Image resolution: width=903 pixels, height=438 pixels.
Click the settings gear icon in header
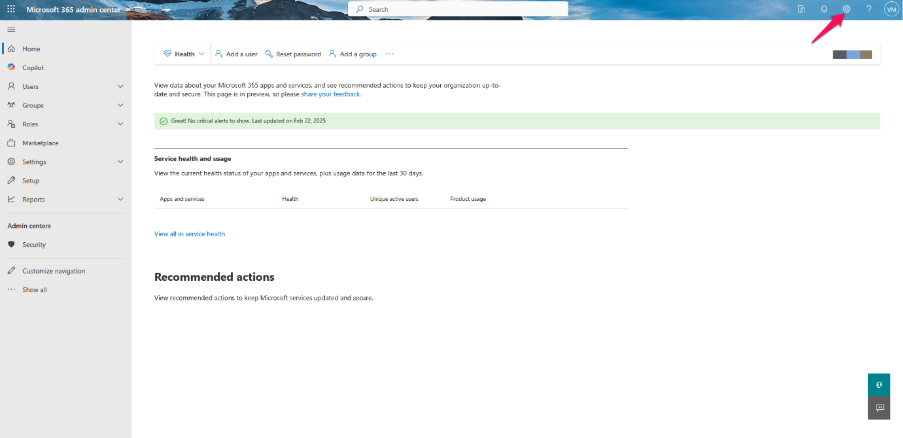(846, 9)
